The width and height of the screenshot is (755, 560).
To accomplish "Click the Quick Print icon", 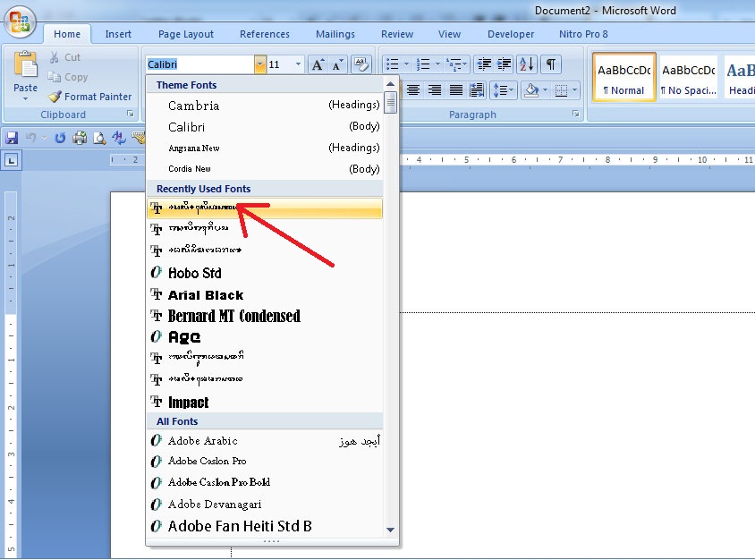I will (80, 138).
